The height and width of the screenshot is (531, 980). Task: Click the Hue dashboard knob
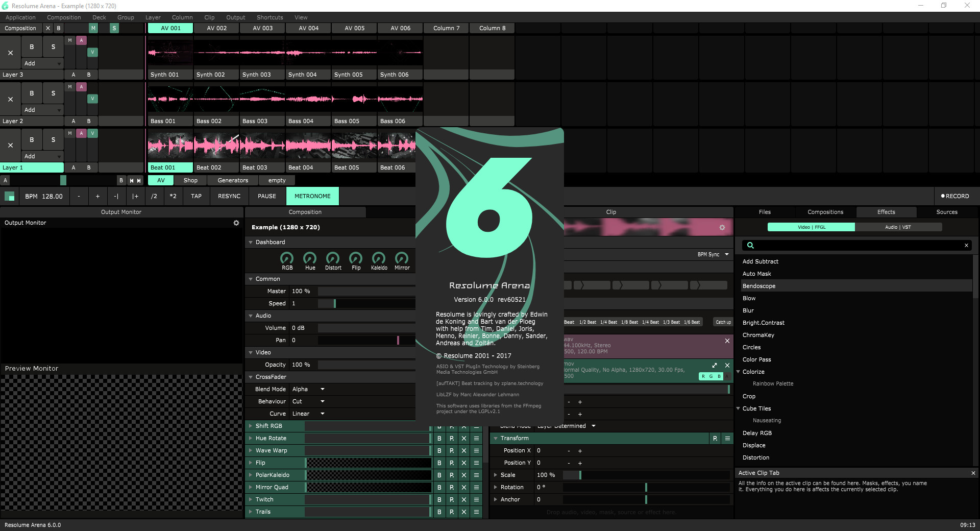[310, 258]
